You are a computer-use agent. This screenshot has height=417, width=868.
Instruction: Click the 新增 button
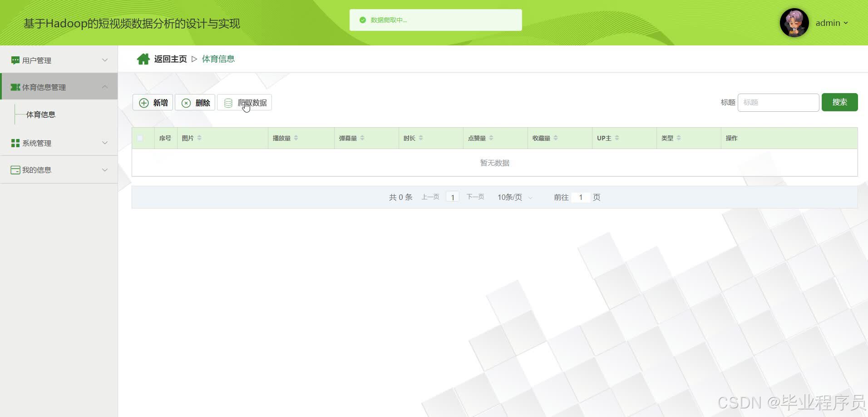pos(153,103)
